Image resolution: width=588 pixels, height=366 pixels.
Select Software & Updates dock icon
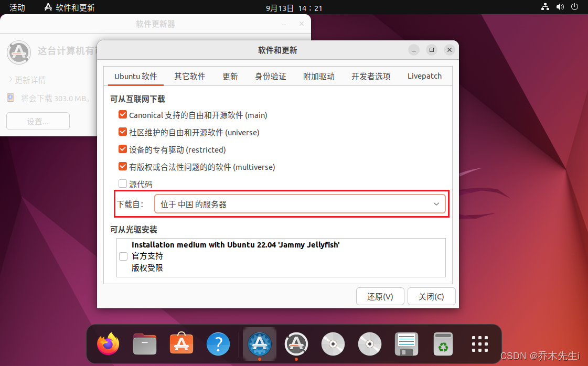coord(260,344)
